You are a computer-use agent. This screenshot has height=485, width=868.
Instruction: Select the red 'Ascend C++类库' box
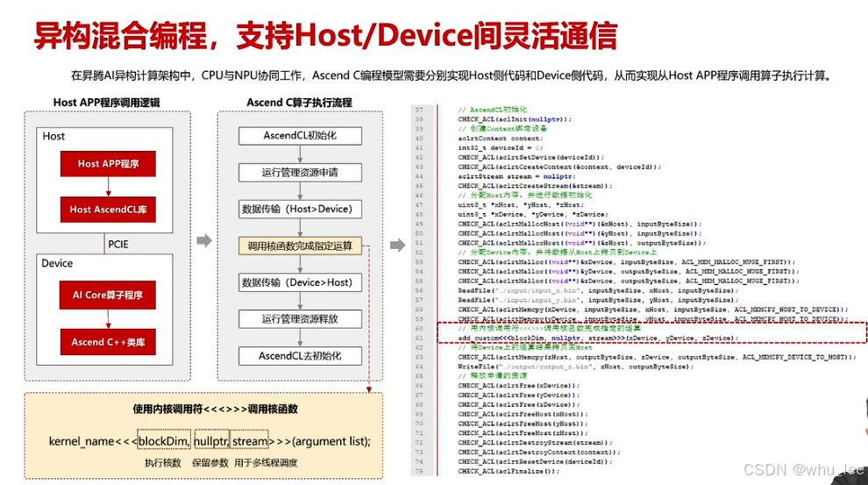[x=108, y=342]
